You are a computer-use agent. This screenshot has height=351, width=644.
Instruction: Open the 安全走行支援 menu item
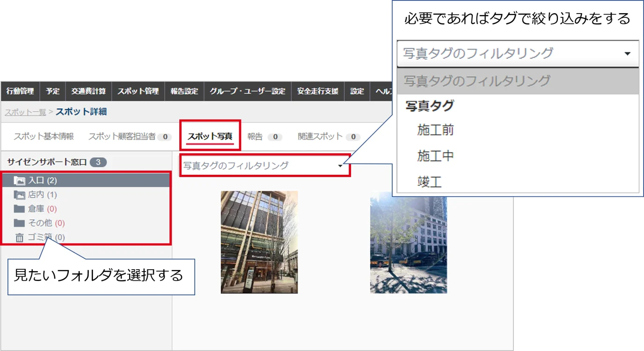[x=318, y=92]
